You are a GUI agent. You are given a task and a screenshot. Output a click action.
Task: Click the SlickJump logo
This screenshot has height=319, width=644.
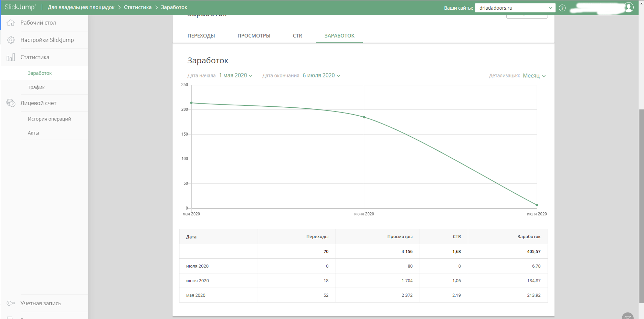point(20,7)
